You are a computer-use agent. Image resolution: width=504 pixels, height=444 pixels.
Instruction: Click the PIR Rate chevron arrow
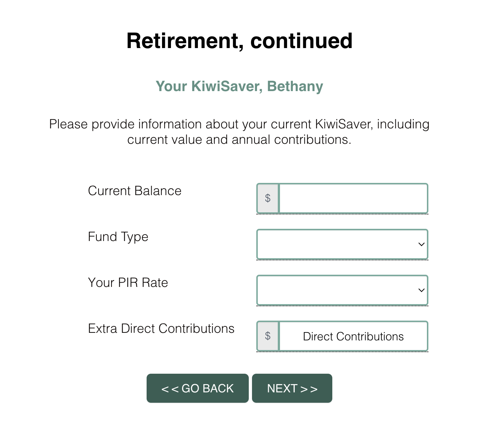coord(421,290)
